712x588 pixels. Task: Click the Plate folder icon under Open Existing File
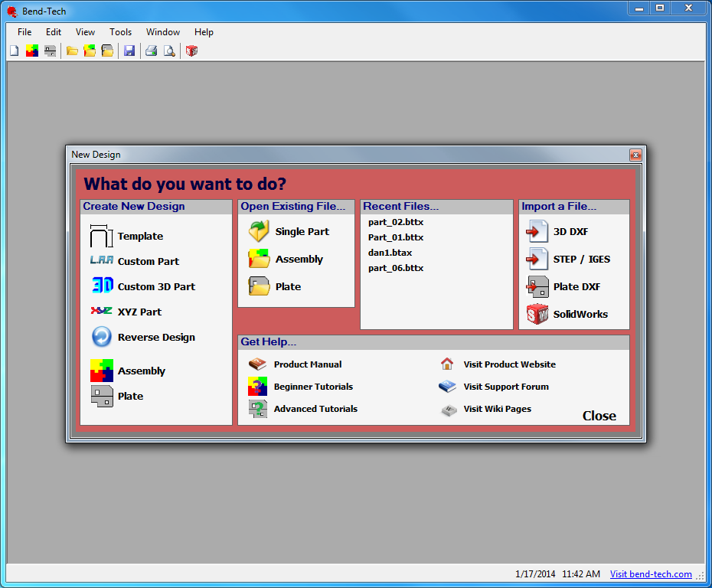pyautogui.click(x=259, y=286)
